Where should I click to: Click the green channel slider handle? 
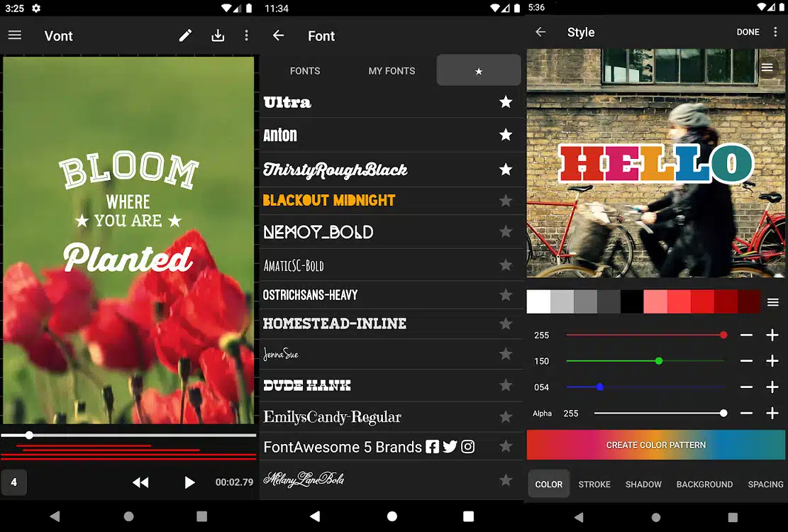659,360
